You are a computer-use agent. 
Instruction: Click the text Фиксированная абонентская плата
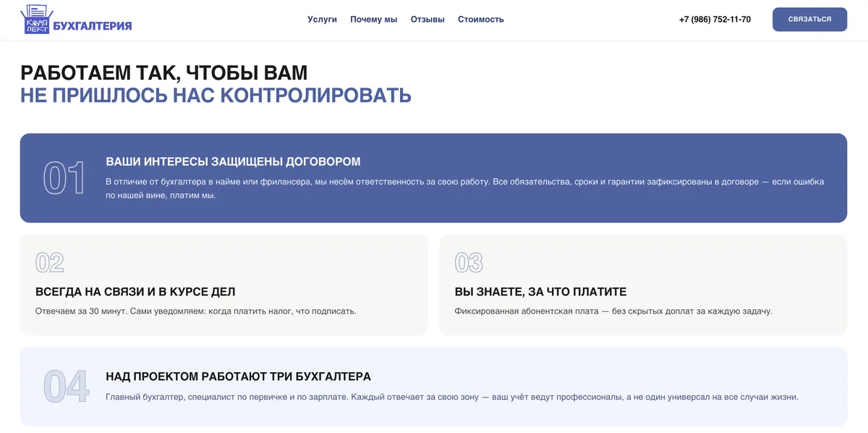tap(613, 311)
